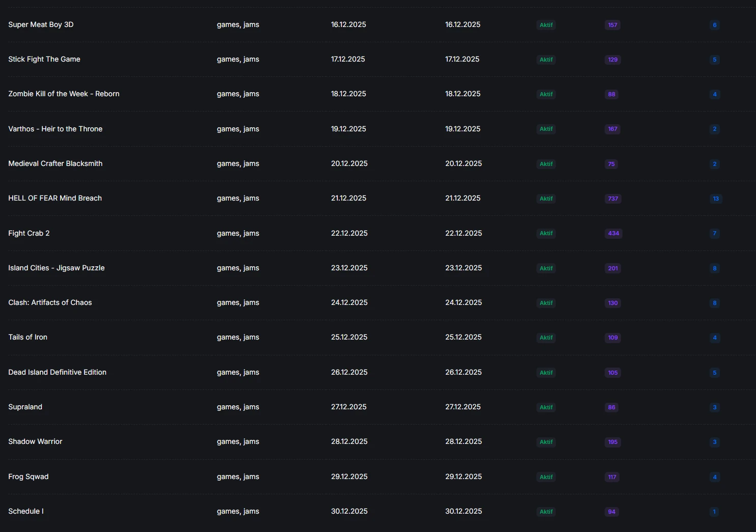This screenshot has width=756, height=532.
Task: Click the purple 94 badge for Schedule I
Action: pos(611,512)
